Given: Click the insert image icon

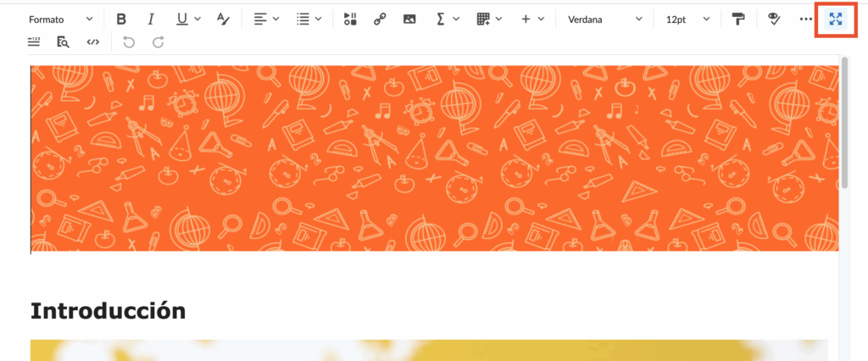Looking at the screenshot, I should pyautogui.click(x=409, y=19).
